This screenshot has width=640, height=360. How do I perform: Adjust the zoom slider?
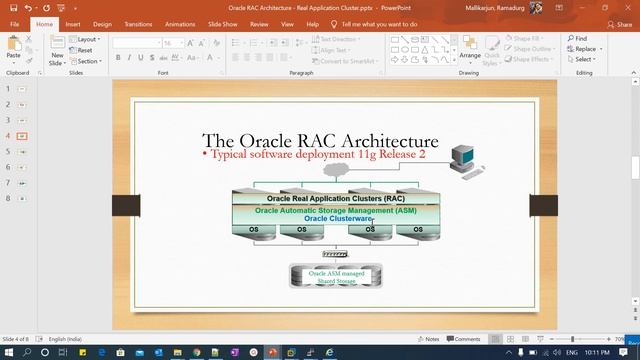pyautogui.click(x=573, y=339)
